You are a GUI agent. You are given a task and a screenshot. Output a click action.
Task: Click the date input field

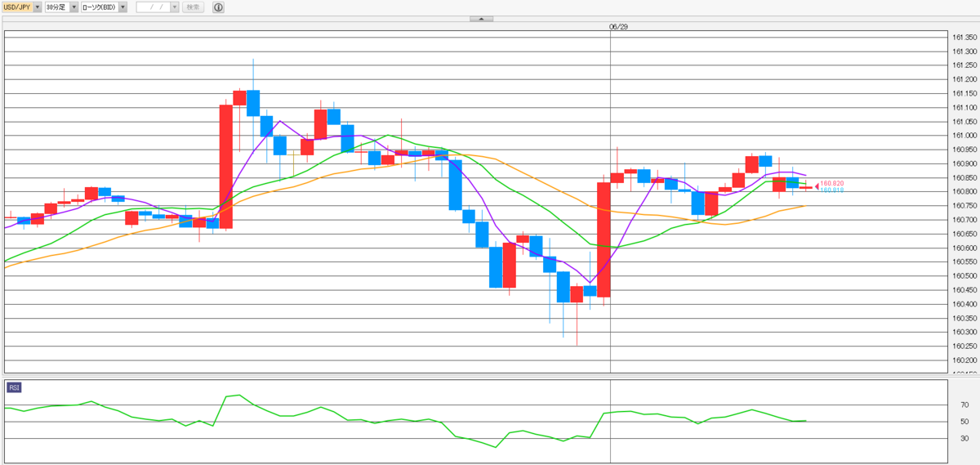click(153, 7)
